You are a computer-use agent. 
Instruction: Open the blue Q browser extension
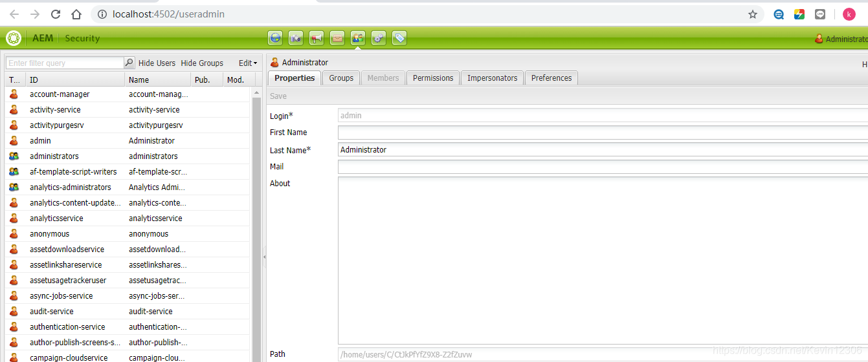pyautogui.click(x=779, y=14)
